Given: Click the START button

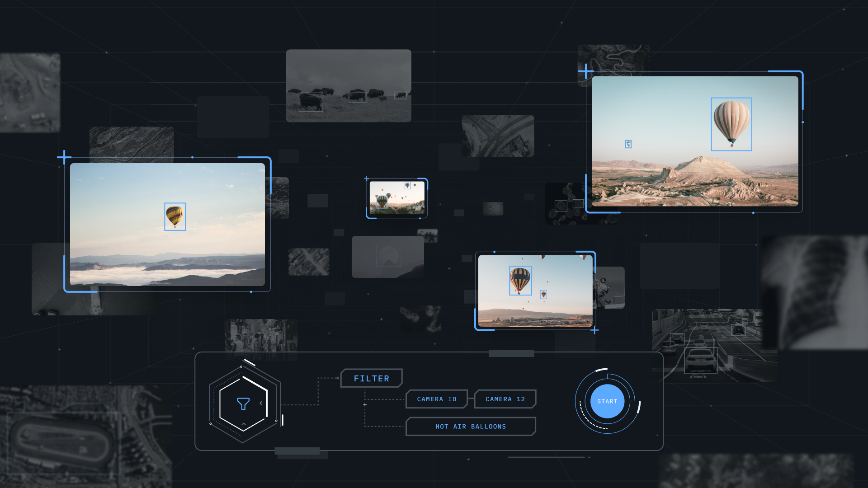Looking at the screenshot, I should [607, 401].
